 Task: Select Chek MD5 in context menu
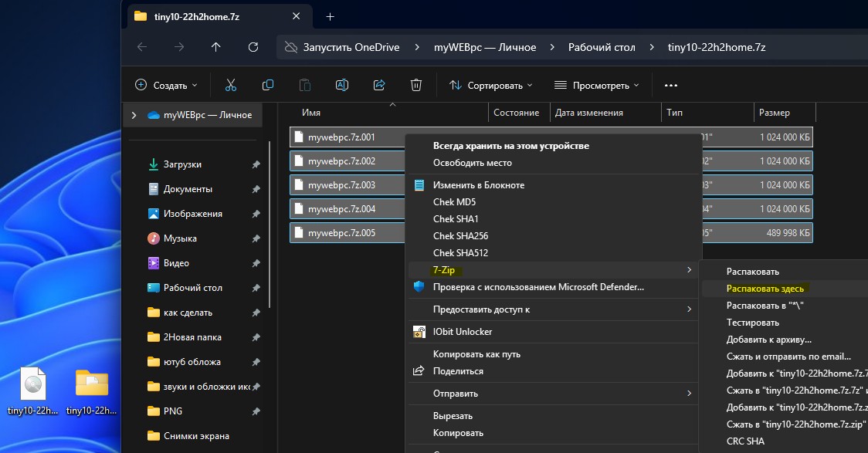455,202
